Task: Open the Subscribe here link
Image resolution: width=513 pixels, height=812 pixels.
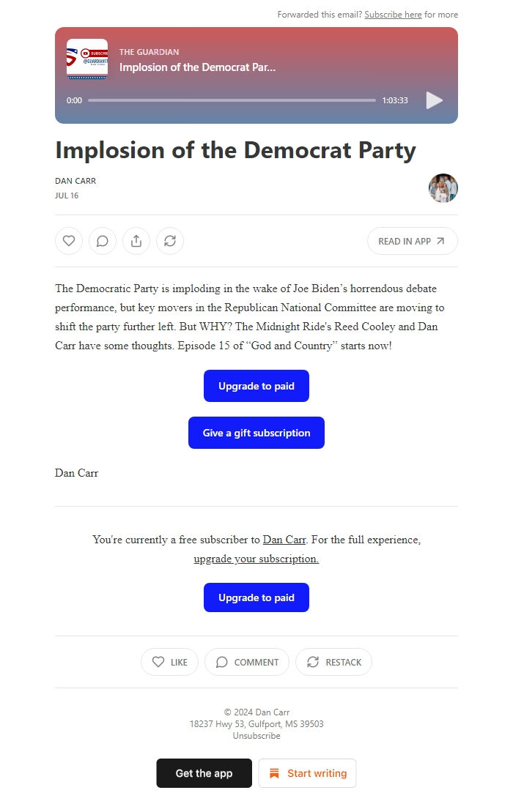Action: pyautogui.click(x=394, y=14)
